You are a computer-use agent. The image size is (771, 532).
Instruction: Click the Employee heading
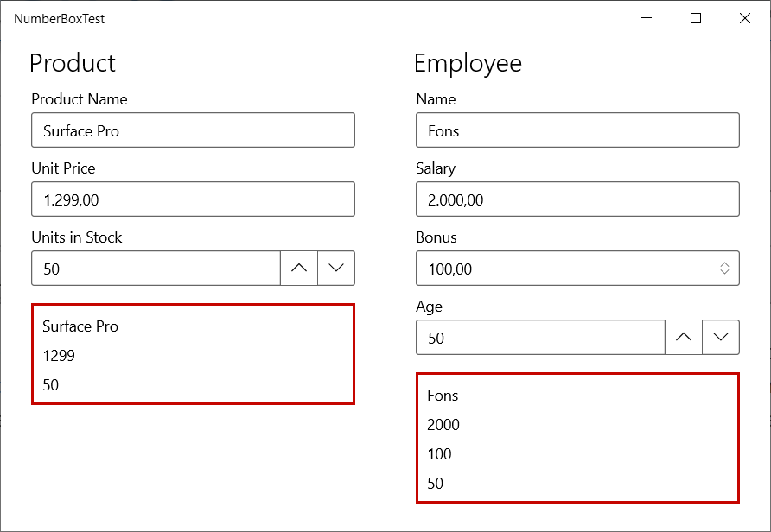tap(468, 65)
